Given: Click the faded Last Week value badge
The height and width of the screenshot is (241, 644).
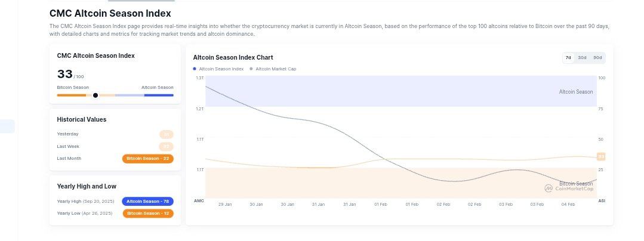Looking at the screenshot, I should click(x=166, y=146).
